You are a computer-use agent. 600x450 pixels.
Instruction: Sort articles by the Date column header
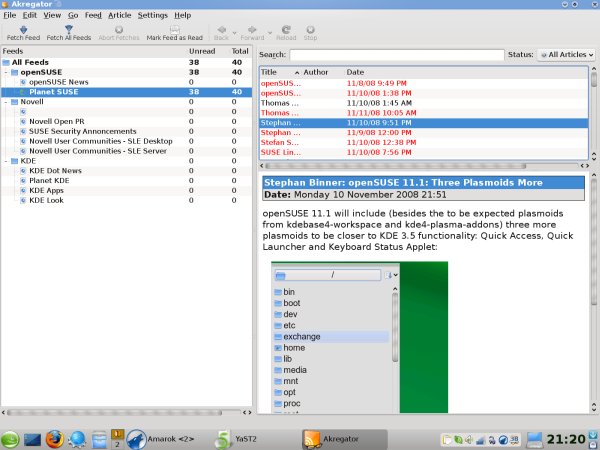(x=356, y=72)
